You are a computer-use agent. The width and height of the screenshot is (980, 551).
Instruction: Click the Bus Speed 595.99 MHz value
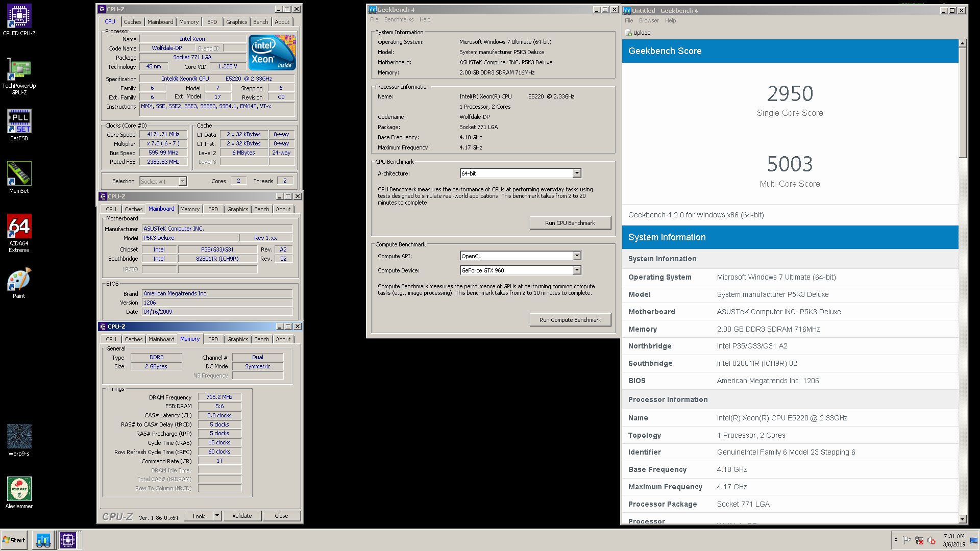pos(163,153)
